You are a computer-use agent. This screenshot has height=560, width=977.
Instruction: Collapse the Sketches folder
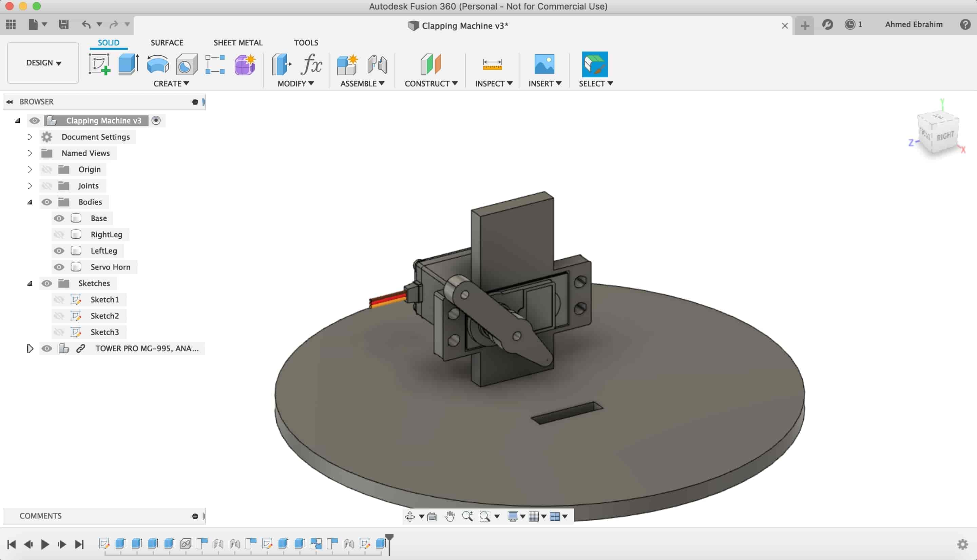(x=30, y=283)
